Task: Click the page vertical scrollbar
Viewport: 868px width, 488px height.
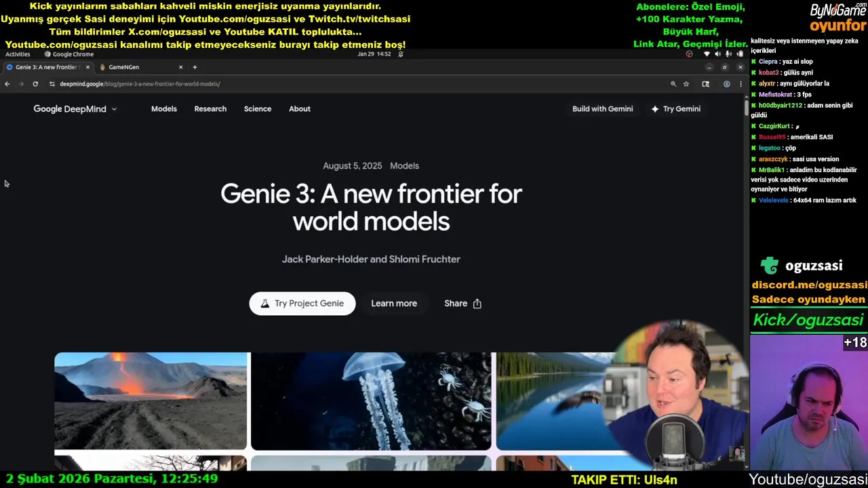Action: 746,107
